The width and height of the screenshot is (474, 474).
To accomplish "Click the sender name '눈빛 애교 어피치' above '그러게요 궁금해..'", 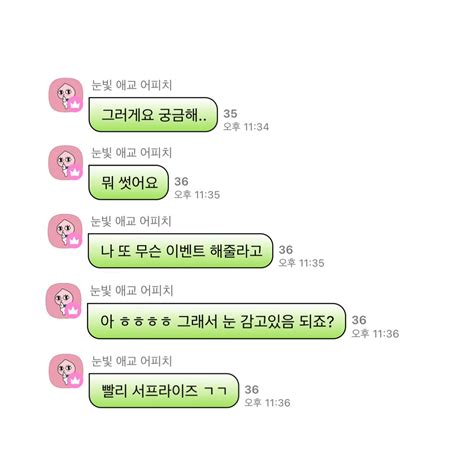I will [x=132, y=85].
